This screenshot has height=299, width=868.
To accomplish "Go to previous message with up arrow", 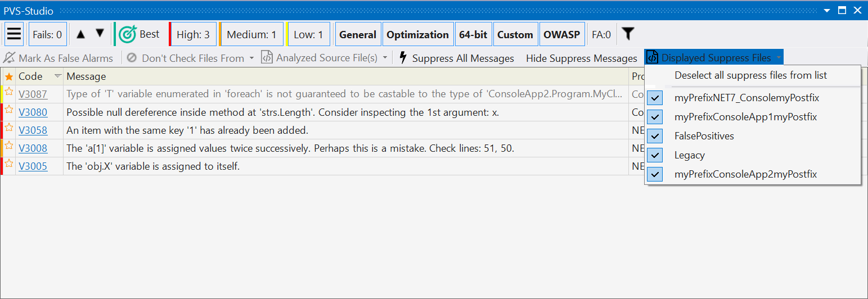I will [x=80, y=34].
